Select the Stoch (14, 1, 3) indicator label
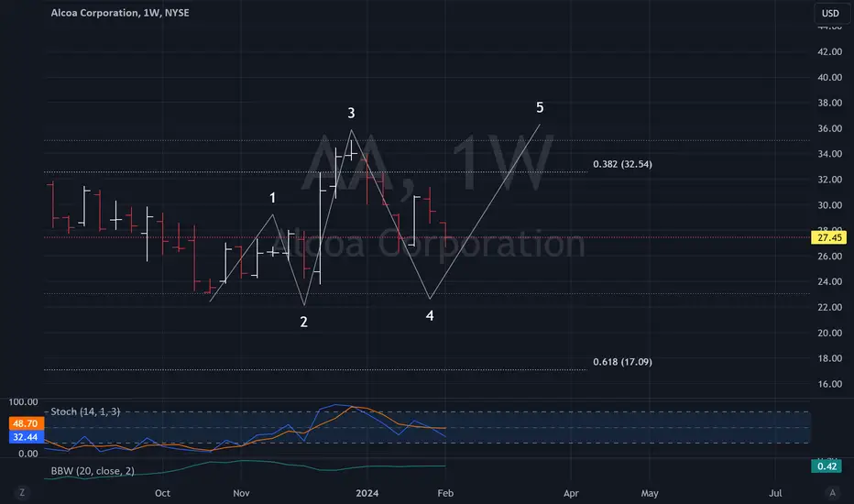 tap(85, 411)
